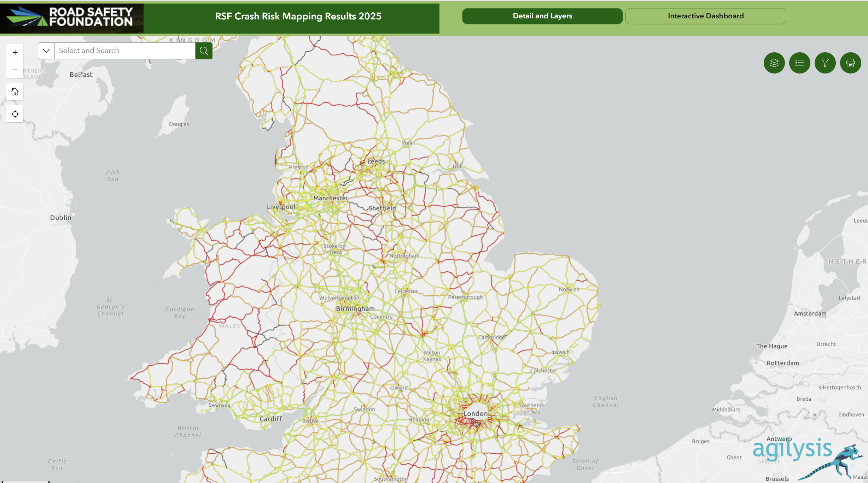Image resolution: width=868 pixels, height=483 pixels.
Task: Click the London label on map
Action: point(475,413)
